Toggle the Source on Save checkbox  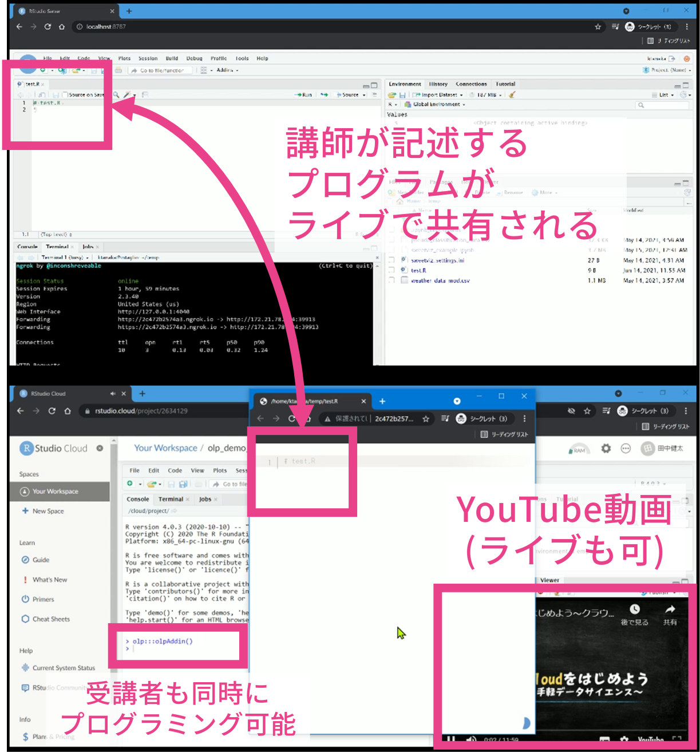tap(65, 94)
